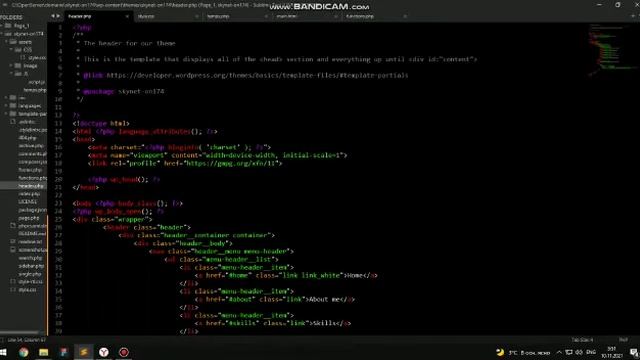Click the wordpress.org link on line 7
The image size is (640, 360).
point(257,75)
